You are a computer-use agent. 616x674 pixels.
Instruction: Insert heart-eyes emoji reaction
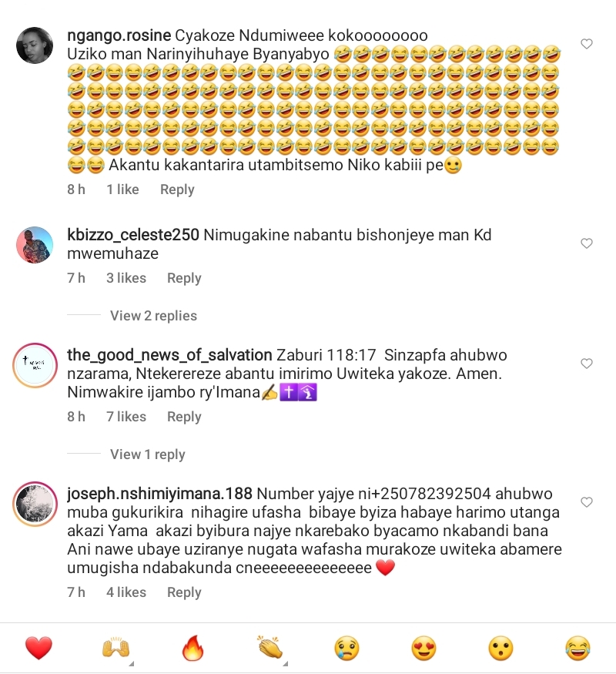pyautogui.click(x=424, y=648)
